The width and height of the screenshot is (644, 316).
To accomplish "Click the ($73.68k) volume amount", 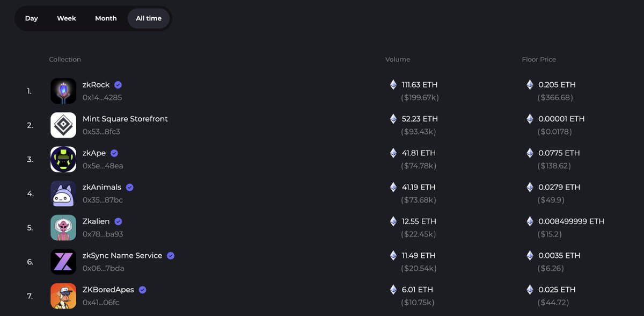I will [x=419, y=200].
